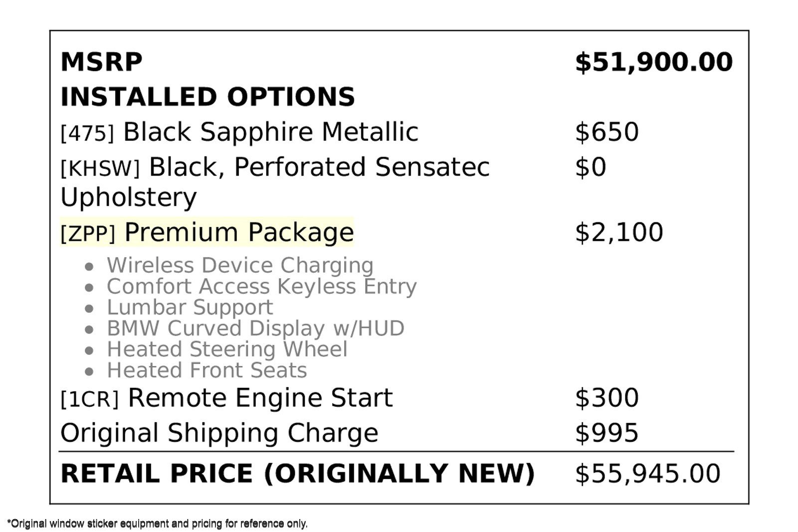Click the INSTALLED OPTIONS heading
The width and height of the screenshot is (798, 532).
pos(207,97)
